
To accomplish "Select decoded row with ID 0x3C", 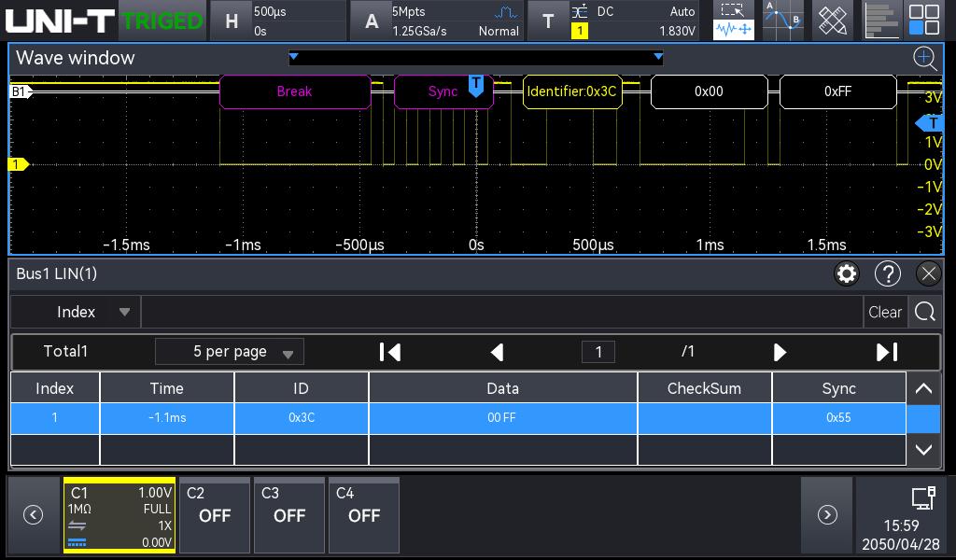I will point(457,418).
